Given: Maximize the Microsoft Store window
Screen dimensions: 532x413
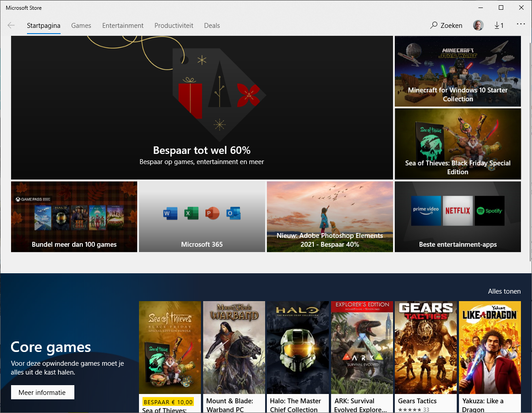Looking at the screenshot, I should (501, 8).
